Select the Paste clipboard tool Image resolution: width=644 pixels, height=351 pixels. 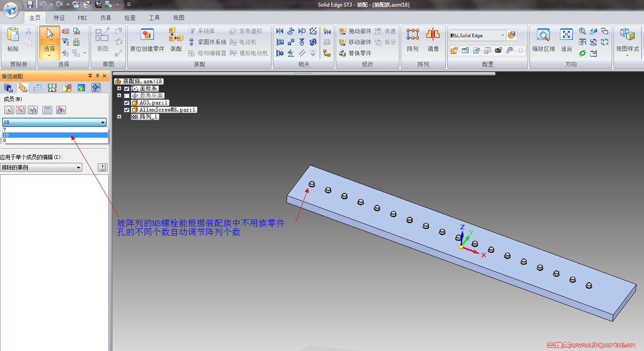(x=13, y=39)
